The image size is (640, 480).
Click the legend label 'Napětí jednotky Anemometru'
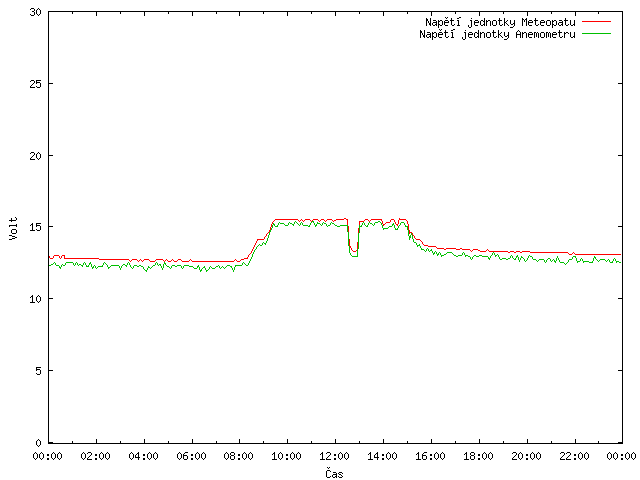(x=497, y=34)
